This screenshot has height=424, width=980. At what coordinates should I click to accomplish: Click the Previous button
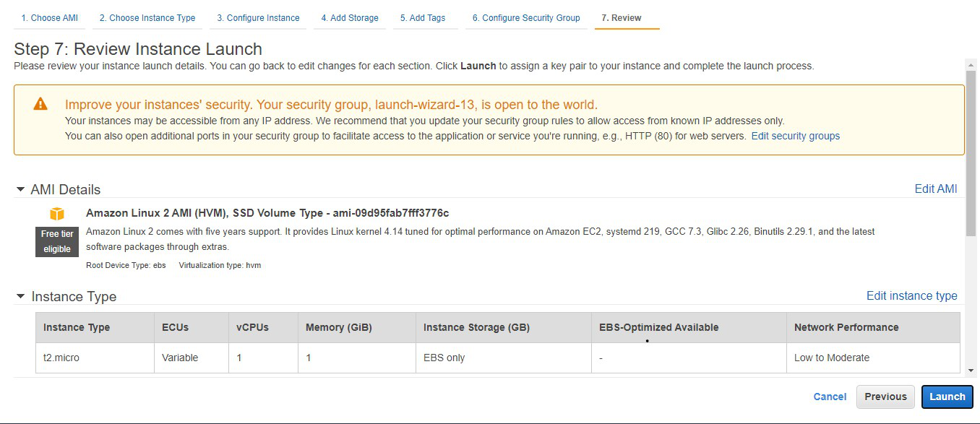885,397
